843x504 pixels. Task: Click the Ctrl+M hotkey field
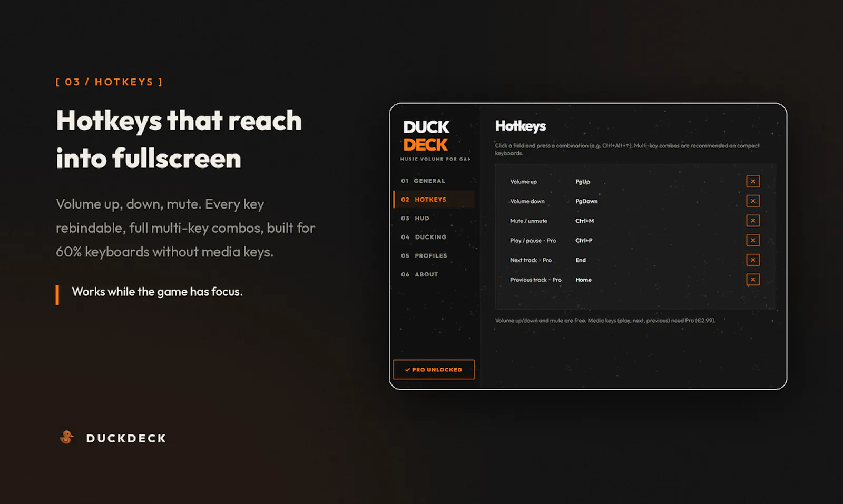click(584, 221)
